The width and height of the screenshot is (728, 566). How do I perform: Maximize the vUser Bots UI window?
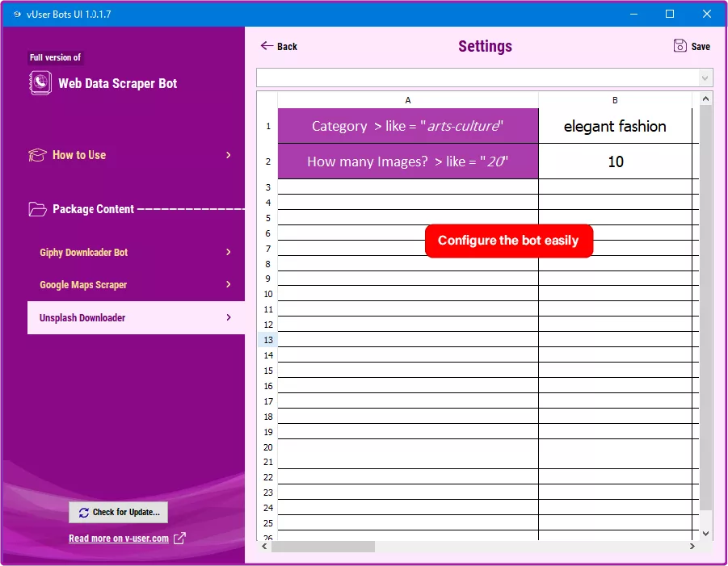[670, 14]
